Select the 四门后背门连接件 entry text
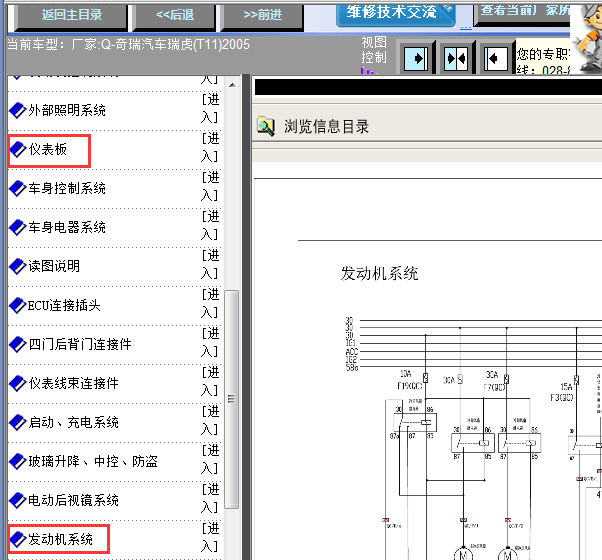 point(80,344)
